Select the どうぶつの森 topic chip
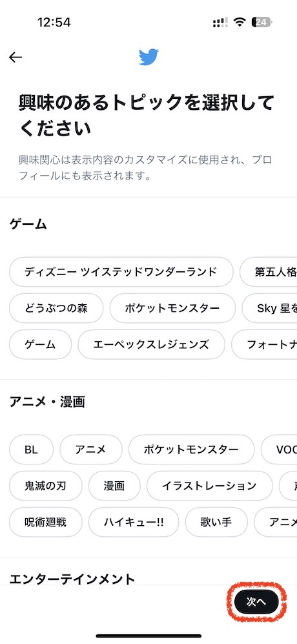This screenshot has height=644, width=297. pos(56,308)
